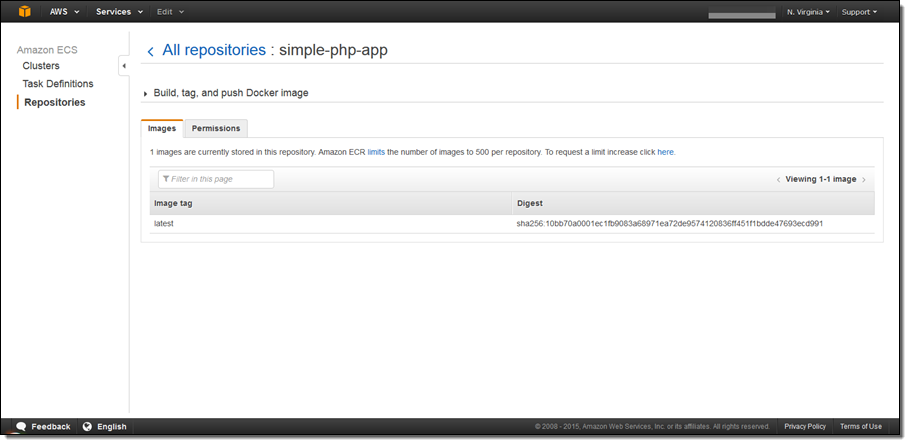
Task: Open the N. Virginia region selector
Action: point(808,12)
